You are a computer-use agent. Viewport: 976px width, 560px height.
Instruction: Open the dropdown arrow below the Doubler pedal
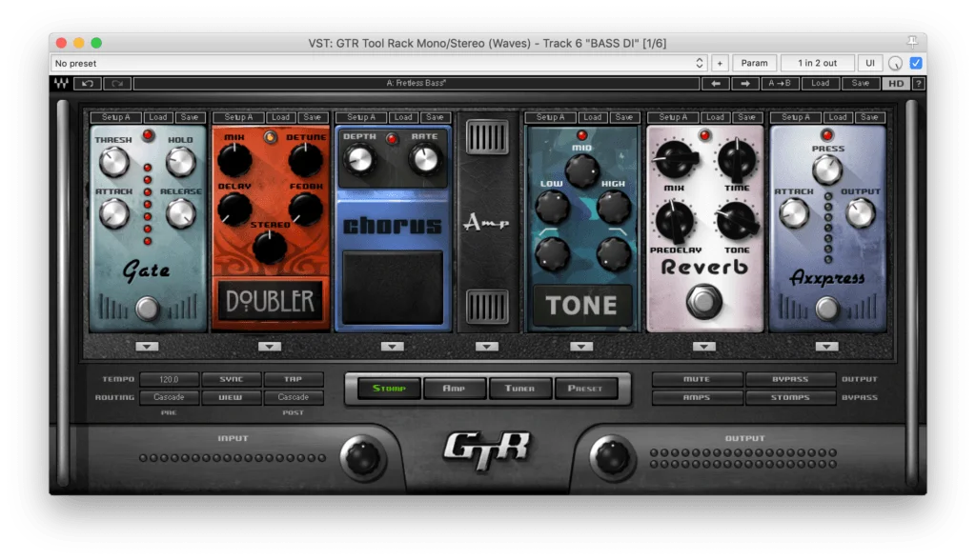(x=270, y=347)
